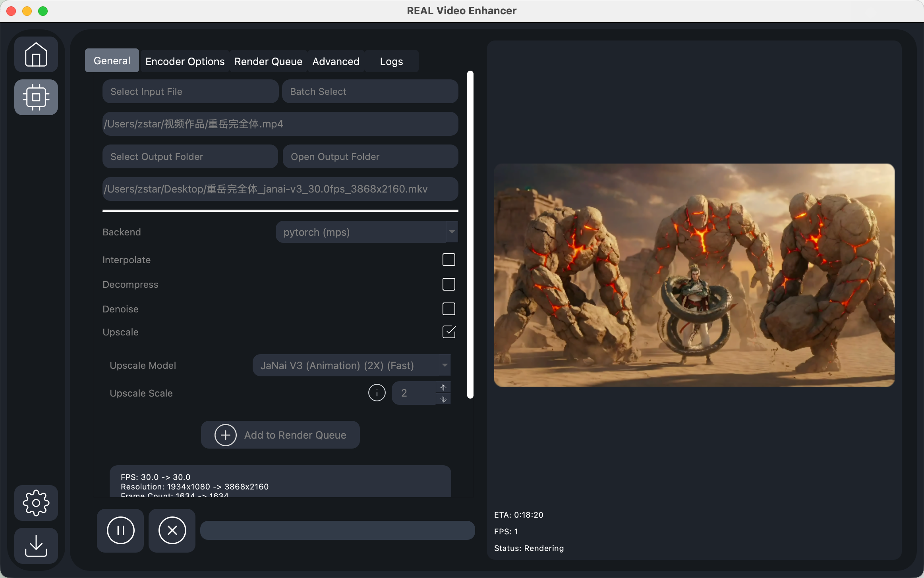
Task: Click the Upscale Scale info icon
Action: [377, 393]
